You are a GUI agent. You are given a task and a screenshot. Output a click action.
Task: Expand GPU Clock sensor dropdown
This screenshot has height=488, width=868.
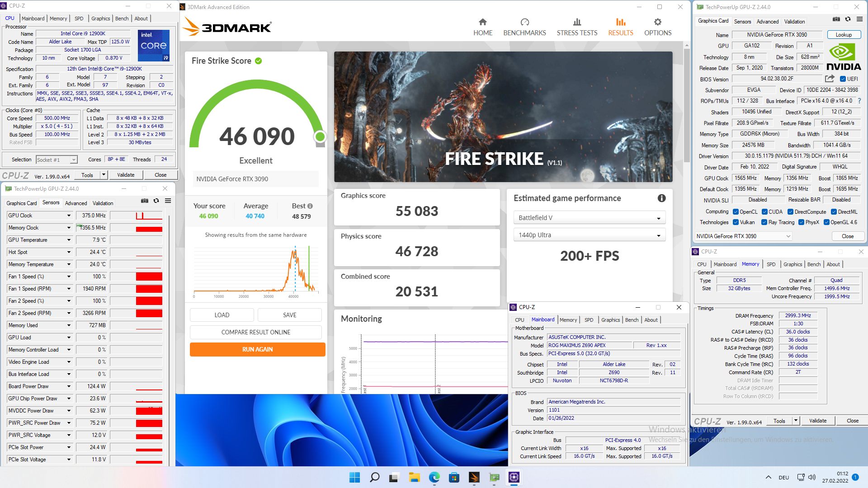[69, 216]
